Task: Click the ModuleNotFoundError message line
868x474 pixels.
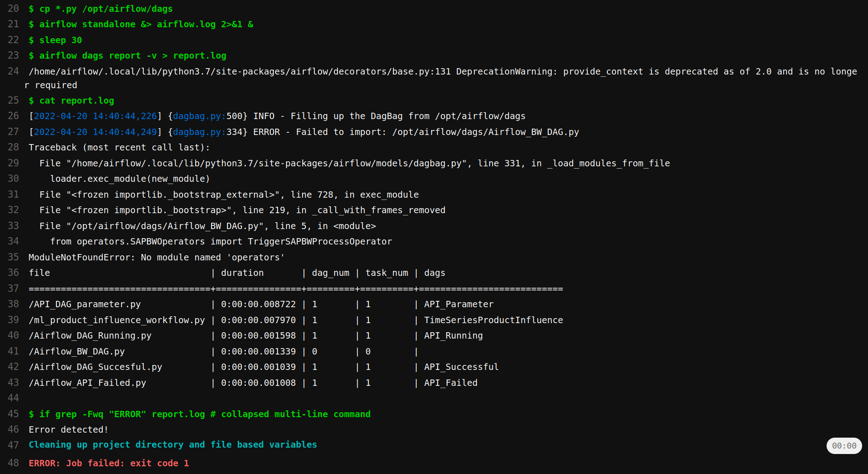Action: point(156,257)
